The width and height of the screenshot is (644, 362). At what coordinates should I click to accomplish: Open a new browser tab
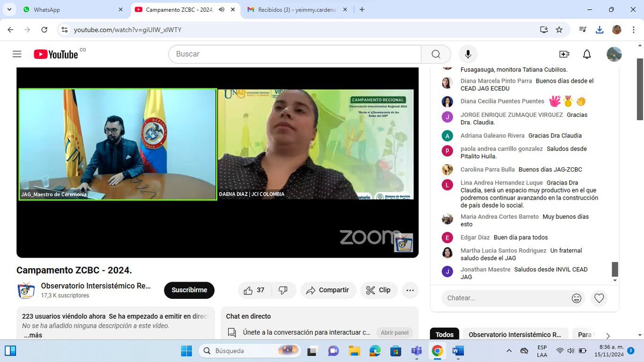click(x=362, y=10)
